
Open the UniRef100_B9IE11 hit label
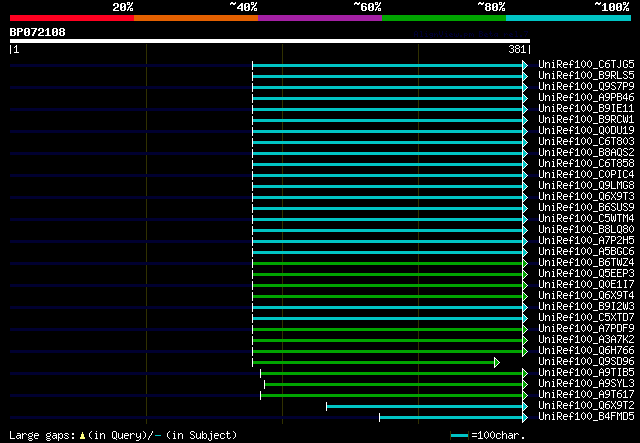pyautogui.click(x=586, y=108)
